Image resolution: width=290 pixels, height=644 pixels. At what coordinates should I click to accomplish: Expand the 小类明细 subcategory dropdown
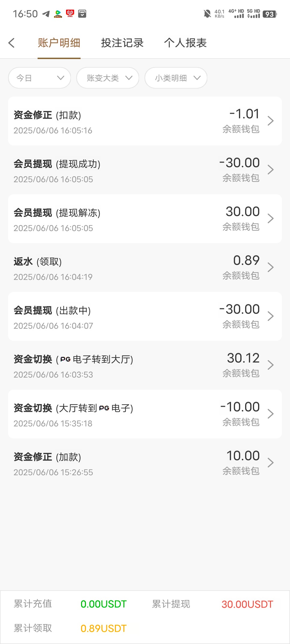click(x=176, y=78)
